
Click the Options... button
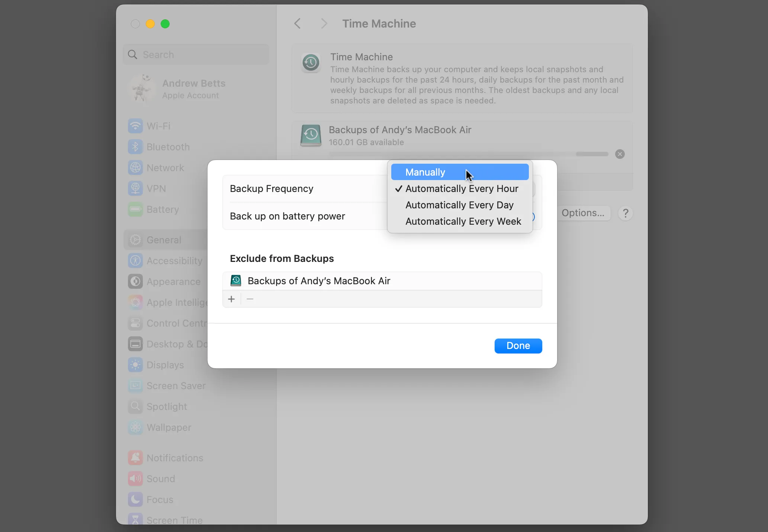[x=583, y=213]
